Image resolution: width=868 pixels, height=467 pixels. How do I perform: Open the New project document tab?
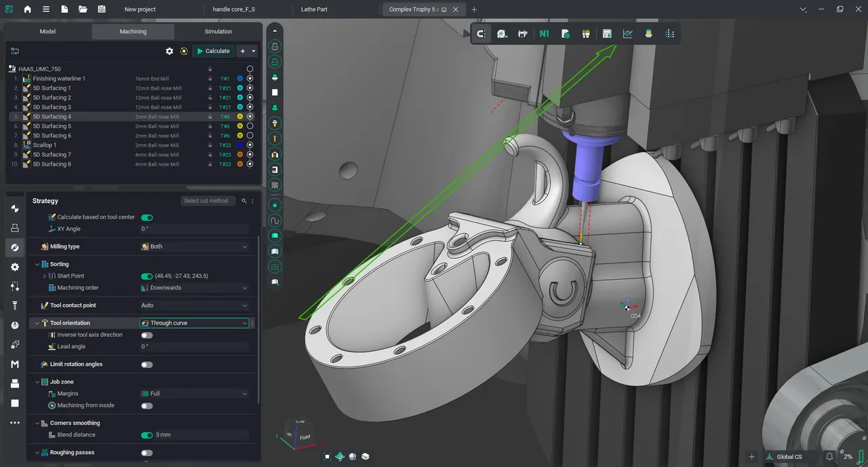[140, 10]
